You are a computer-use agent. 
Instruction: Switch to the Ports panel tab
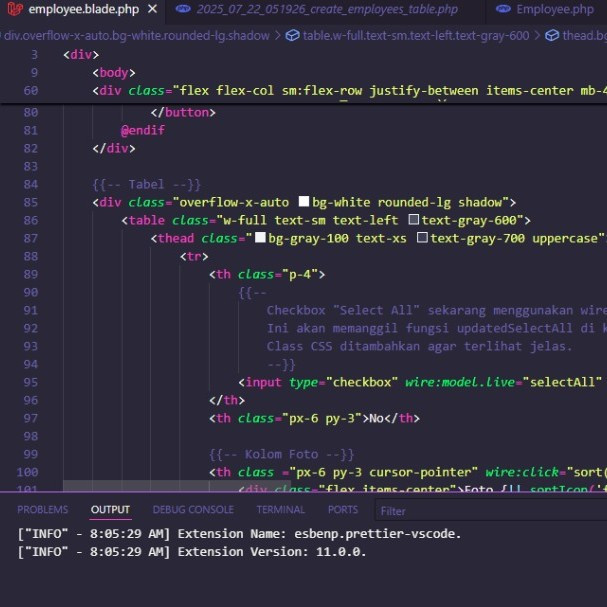343,510
